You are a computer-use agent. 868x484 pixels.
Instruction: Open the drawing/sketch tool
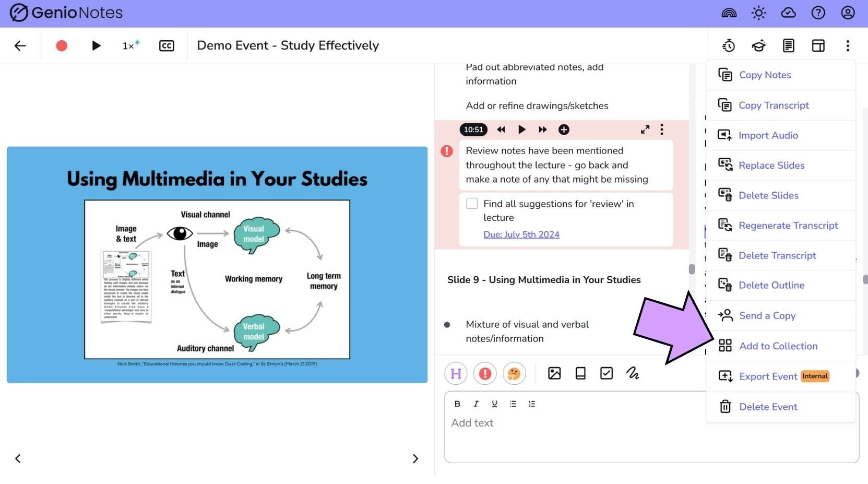click(x=633, y=373)
